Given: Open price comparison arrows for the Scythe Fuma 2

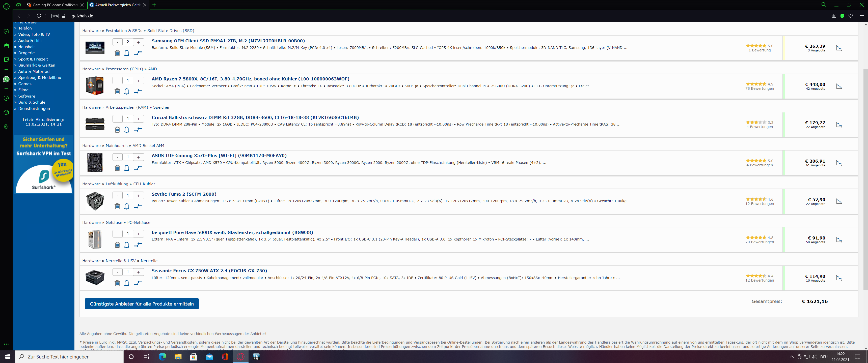Looking at the screenshot, I should click(x=138, y=206).
